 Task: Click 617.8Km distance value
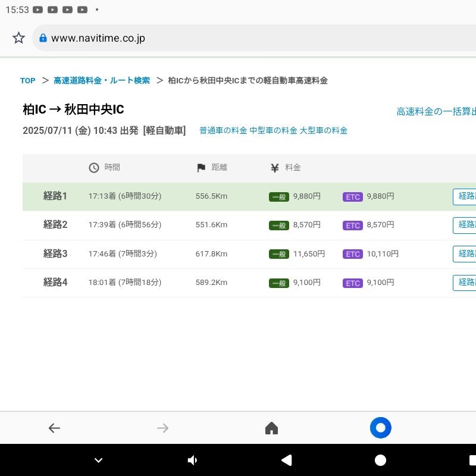[211, 253]
